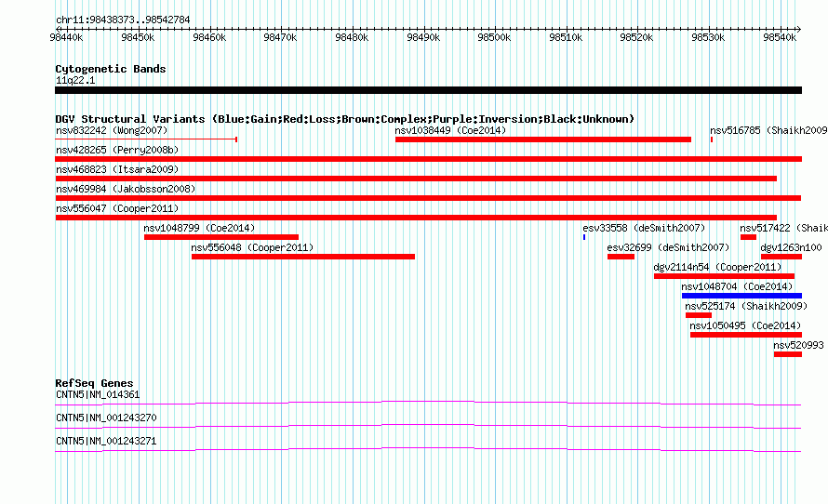Click the nsv556047 (Cooper2011) label
Image resolution: width=828 pixels, height=504 pixels.
coord(117,208)
